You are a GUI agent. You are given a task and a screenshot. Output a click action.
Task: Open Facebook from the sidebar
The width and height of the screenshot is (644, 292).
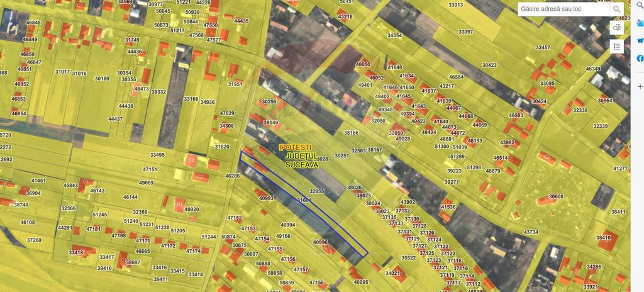pyautogui.click(x=640, y=59)
